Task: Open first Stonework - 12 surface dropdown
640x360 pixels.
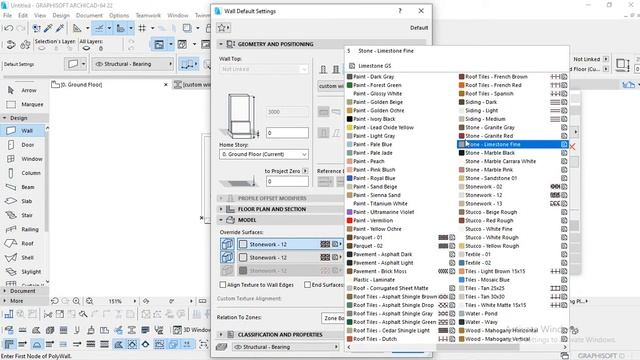Action: pyautogui.click(x=289, y=244)
